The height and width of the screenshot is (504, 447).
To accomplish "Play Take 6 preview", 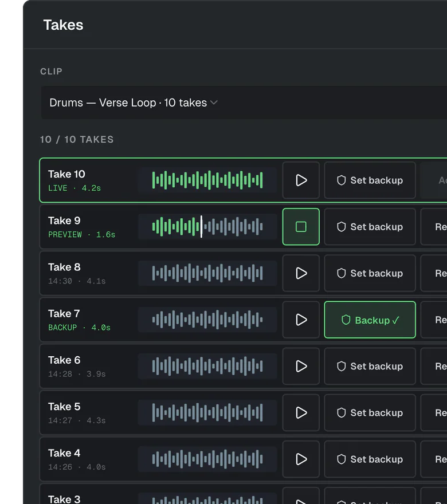I will coord(301,366).
